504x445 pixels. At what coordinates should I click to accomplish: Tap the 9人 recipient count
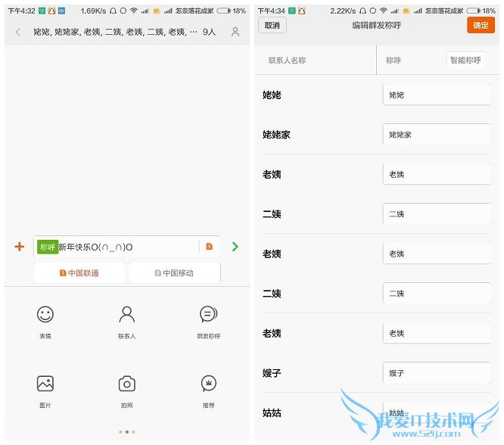(210, 32)
